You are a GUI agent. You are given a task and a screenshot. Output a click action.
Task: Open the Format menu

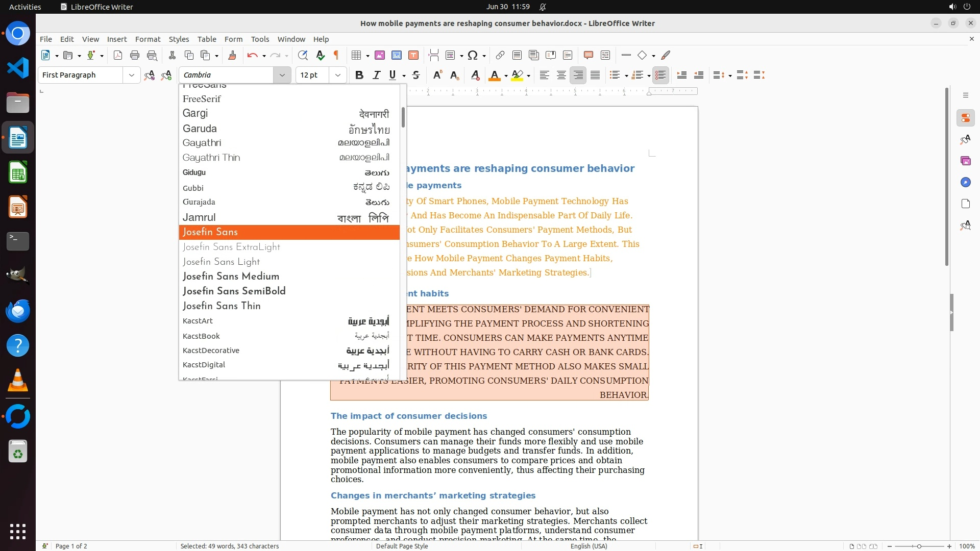coord(148,39)
